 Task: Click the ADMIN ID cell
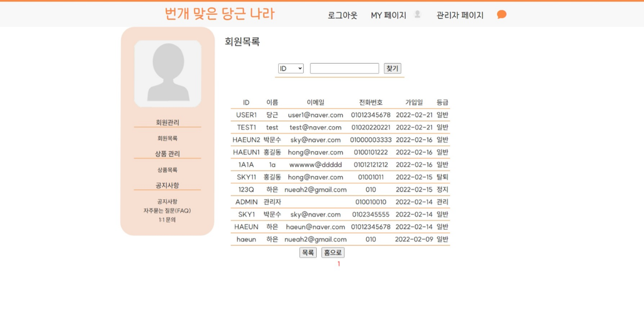pos(246,202)
